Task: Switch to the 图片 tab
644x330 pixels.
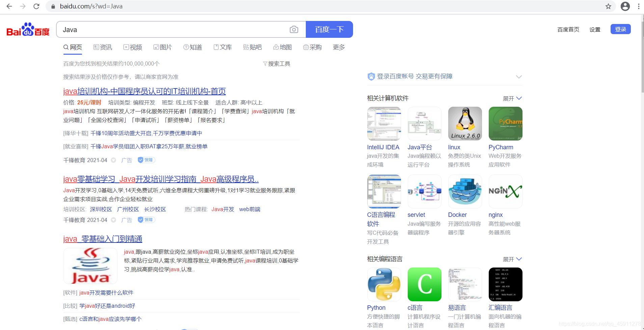Action: (162, 47)
